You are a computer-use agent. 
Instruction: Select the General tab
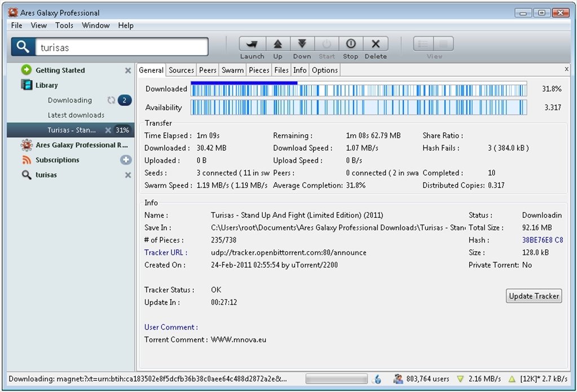point(151,70)
